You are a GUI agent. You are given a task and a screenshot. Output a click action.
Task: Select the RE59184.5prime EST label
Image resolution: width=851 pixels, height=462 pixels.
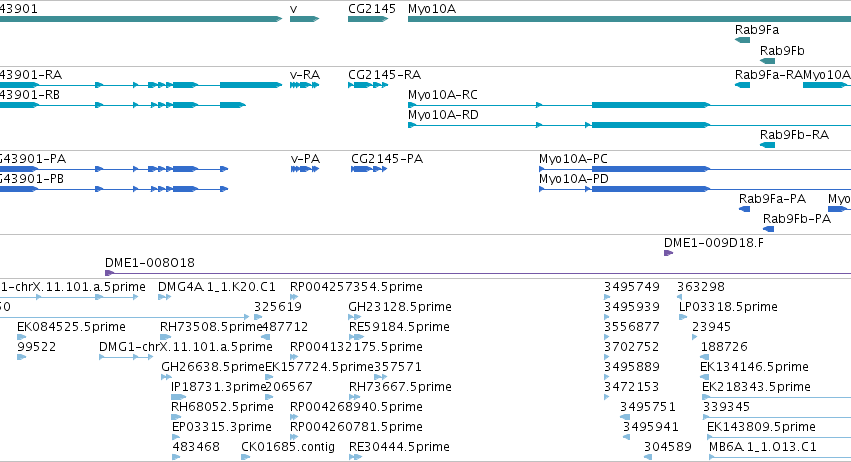399,327
